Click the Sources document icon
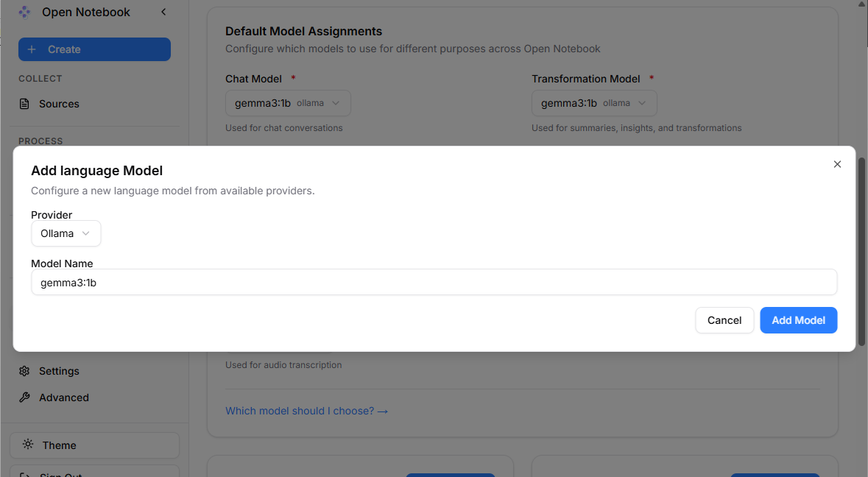The width and height of the screenshot is (868, 477). click(x=24, y=103)
